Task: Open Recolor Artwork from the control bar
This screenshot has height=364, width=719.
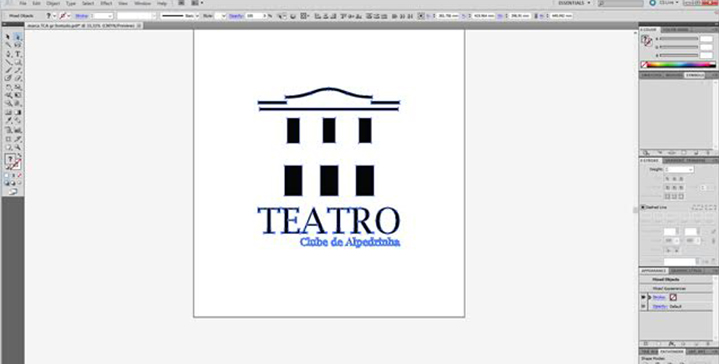Action: point(292,15)
